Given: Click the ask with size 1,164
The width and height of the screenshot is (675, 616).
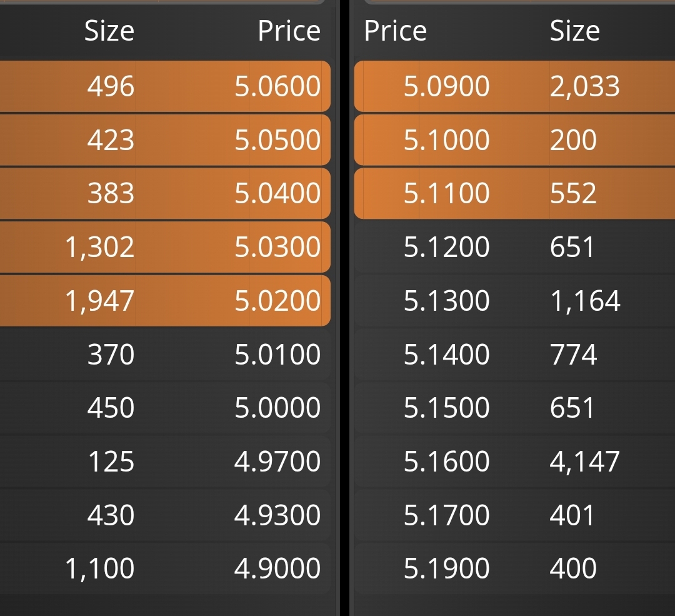Looking at the screenshot, I should (514, 301).
